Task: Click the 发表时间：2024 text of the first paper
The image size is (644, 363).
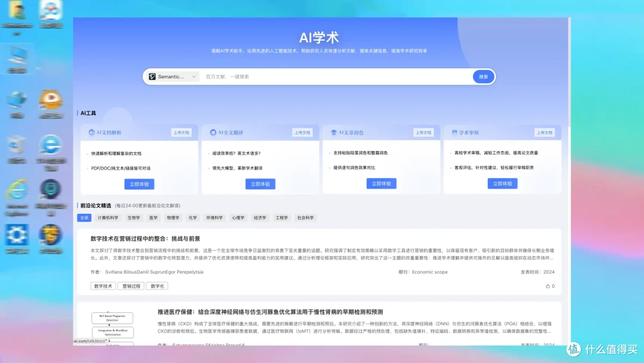Action: click(538, 272)
